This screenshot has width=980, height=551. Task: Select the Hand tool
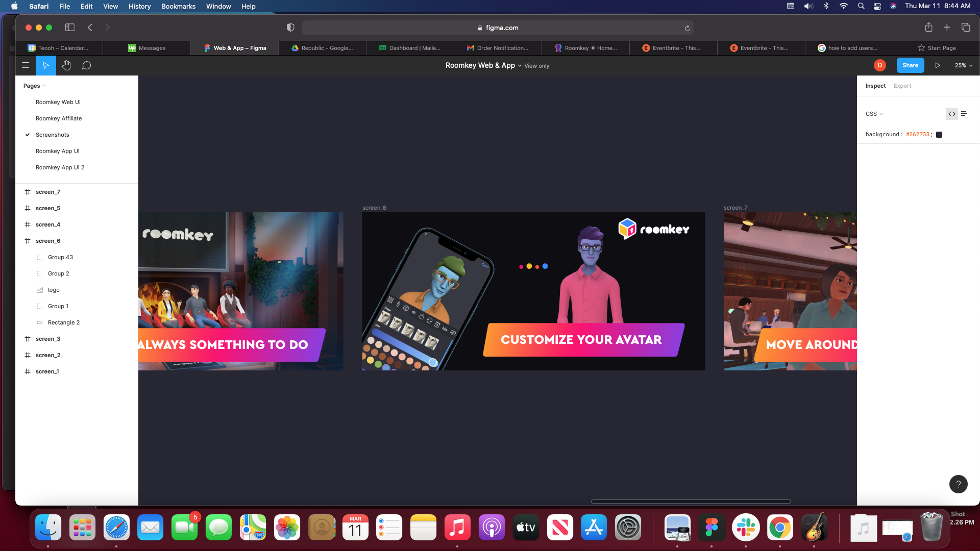(x=66, y=65)
